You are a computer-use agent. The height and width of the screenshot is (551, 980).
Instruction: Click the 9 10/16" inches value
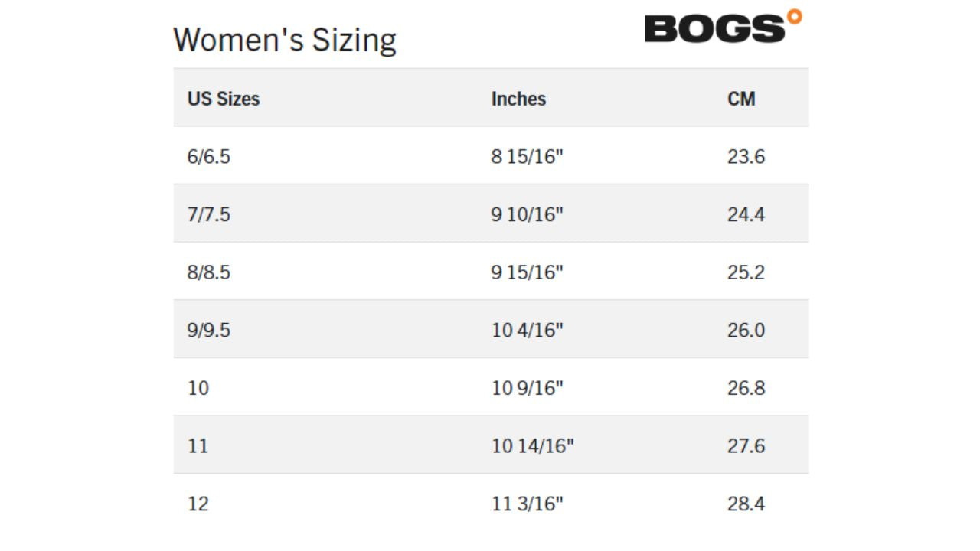(527, 214)
